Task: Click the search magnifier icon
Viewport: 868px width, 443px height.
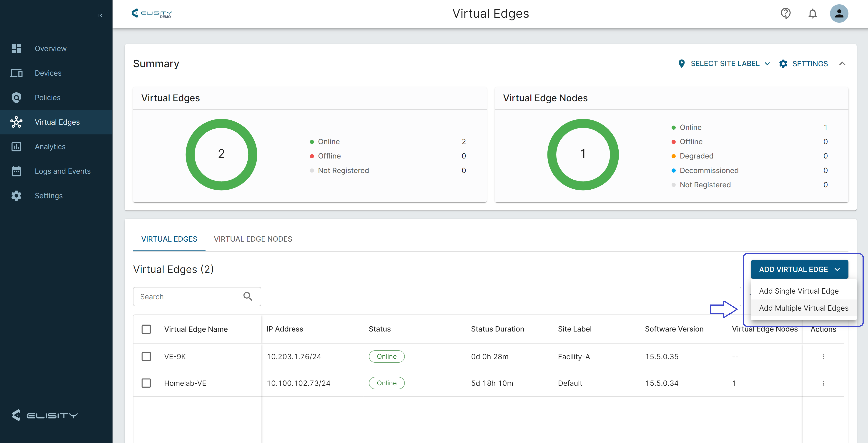Action: (x=248, y=296)
